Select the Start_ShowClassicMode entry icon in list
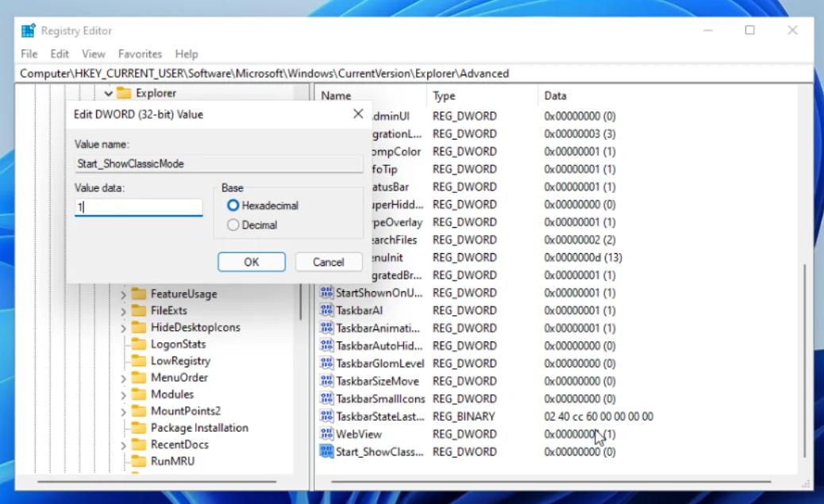Screen dimensions: 824x504 326,452
